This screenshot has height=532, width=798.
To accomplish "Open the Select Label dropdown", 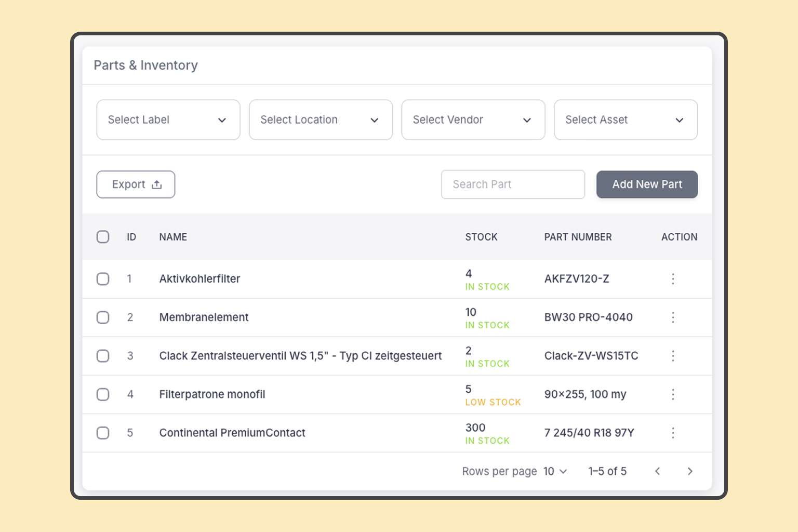I will point(168,120).
